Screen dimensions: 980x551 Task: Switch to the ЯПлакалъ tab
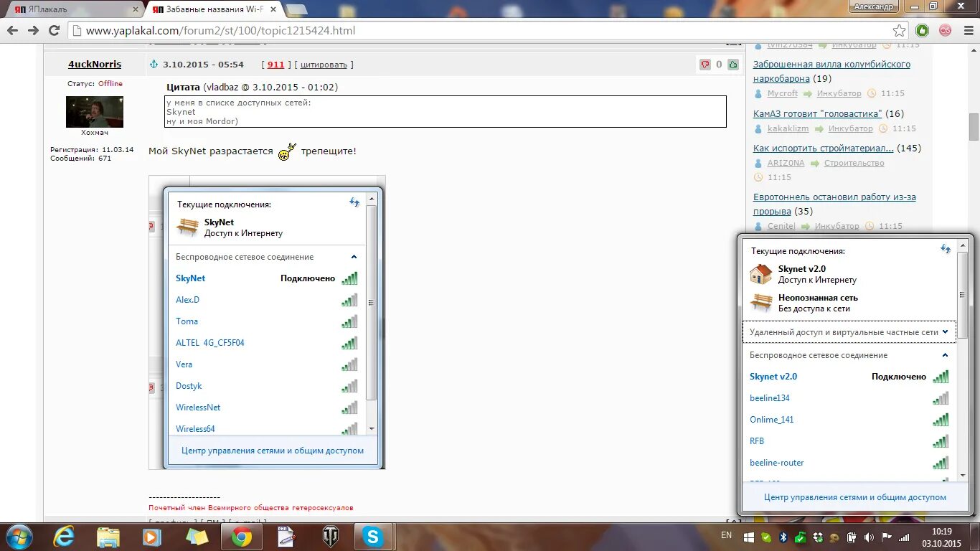point(75,9)
